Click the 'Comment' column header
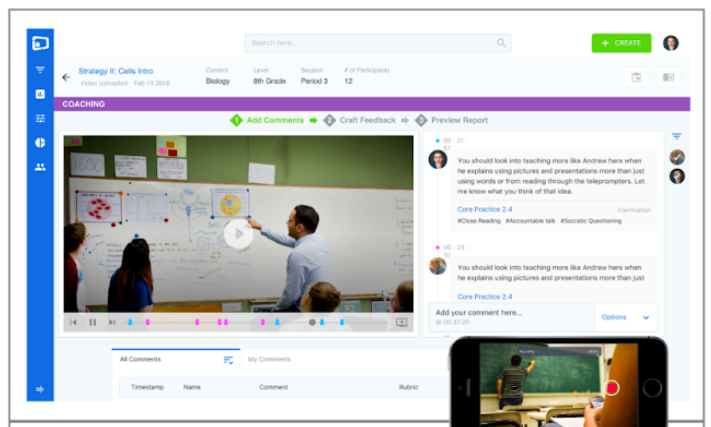The image size is (711, 427). point(273,387)
